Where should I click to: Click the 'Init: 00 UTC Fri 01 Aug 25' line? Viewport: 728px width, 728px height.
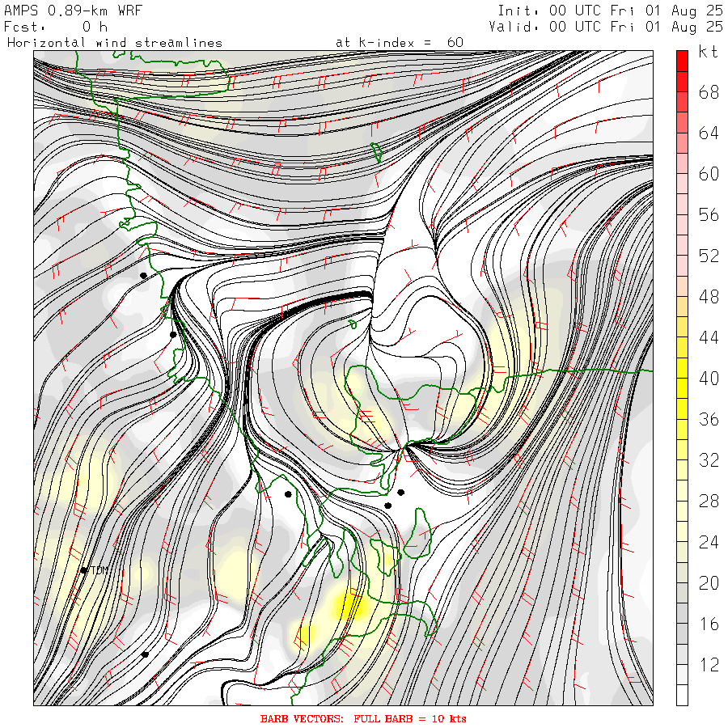click(610, 11)
